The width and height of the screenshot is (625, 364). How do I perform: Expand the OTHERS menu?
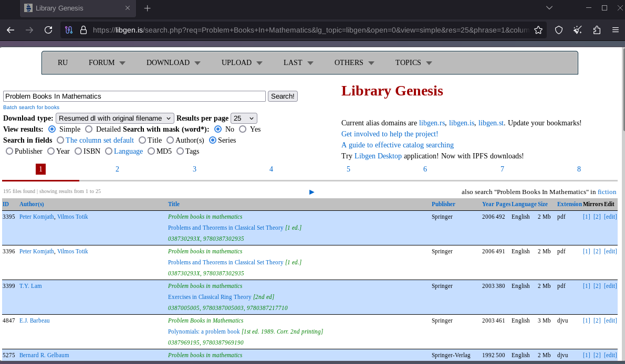tap(354, 62)
